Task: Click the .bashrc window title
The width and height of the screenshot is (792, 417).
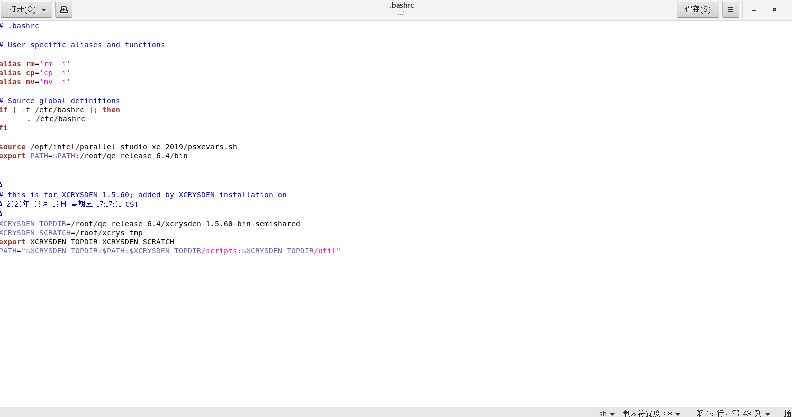Action: (402, 6)
